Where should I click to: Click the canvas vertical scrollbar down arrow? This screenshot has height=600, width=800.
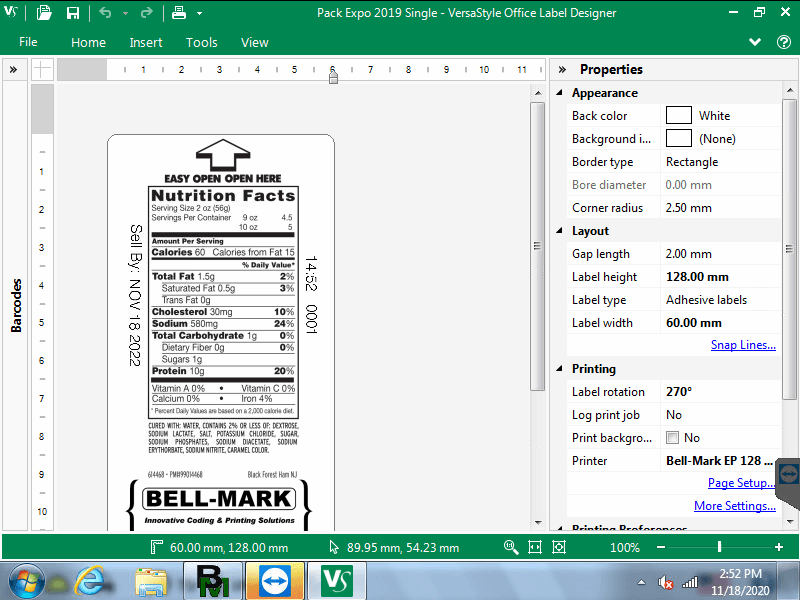(x=538, y=522)
